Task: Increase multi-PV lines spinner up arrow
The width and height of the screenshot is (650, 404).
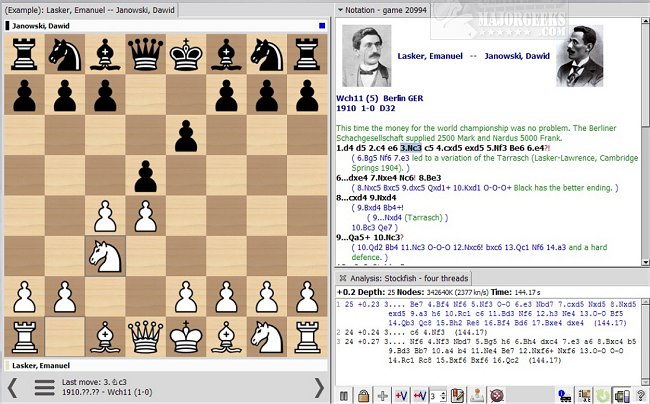Action: click(444, 392)
